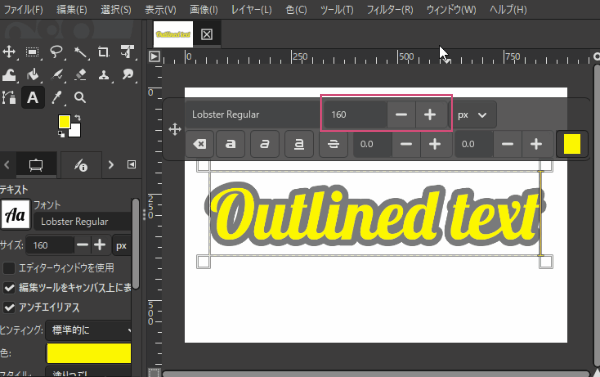Toggle strikethrough on the on-canvas text toolbar
600x377 pixels.
(333, 144)
